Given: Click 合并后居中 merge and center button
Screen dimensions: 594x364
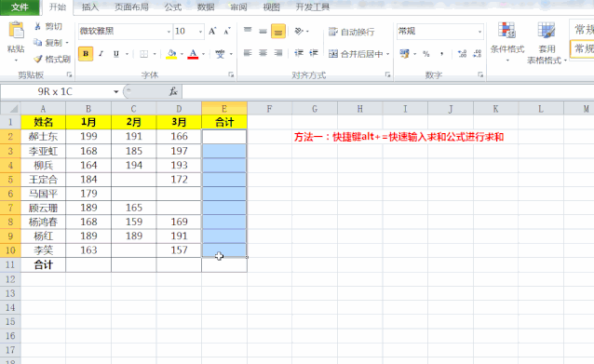Looking at the screenshot, I should tap(356, 54).
